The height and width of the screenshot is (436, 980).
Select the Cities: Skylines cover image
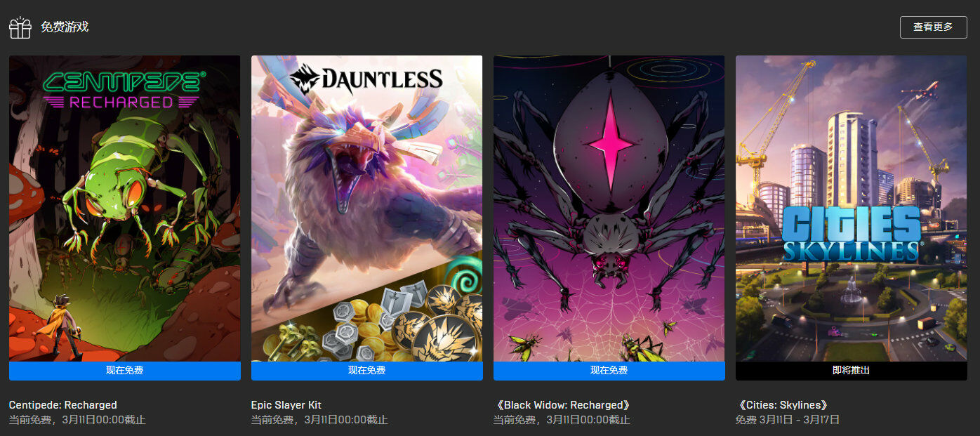852,209
